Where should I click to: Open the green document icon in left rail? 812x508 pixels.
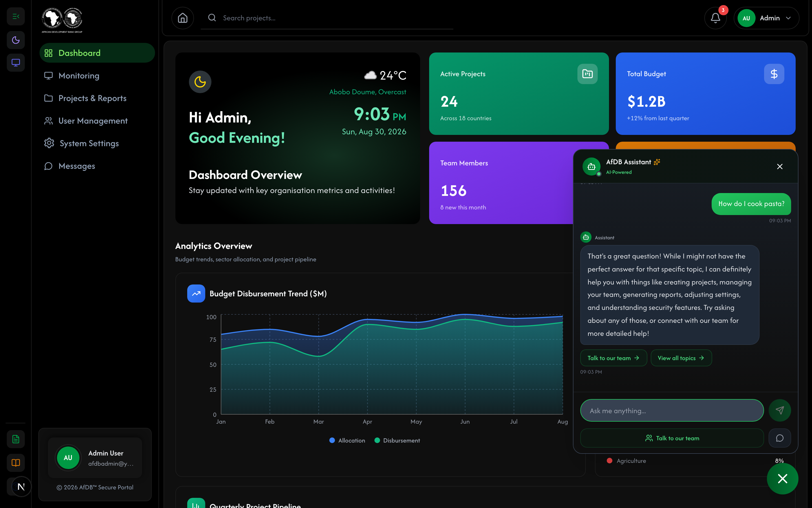16,439
